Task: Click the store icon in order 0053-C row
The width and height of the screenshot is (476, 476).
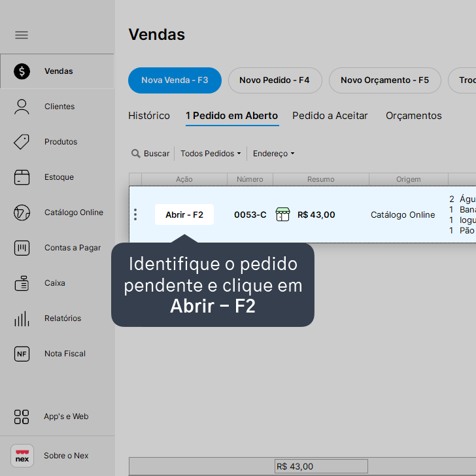Action: pos(282,214)
